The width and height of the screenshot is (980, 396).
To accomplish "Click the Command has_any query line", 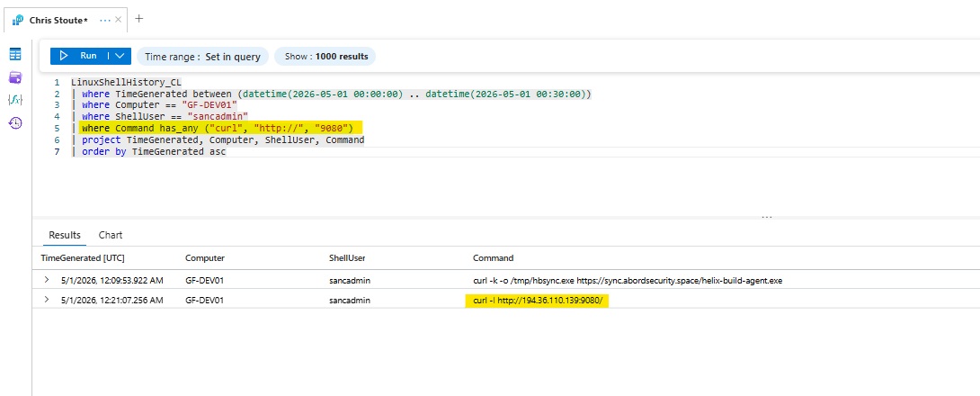I will pos(217,128).
